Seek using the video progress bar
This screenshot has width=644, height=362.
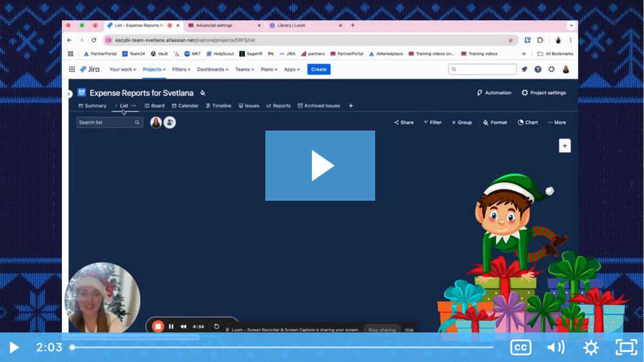click(x=282, y=347)
